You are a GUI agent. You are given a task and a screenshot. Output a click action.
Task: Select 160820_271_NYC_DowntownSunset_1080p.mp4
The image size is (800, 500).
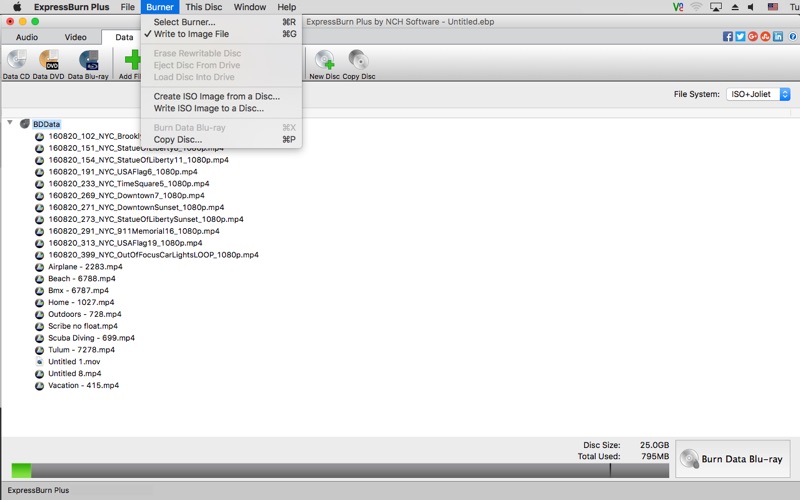[136, 207]
